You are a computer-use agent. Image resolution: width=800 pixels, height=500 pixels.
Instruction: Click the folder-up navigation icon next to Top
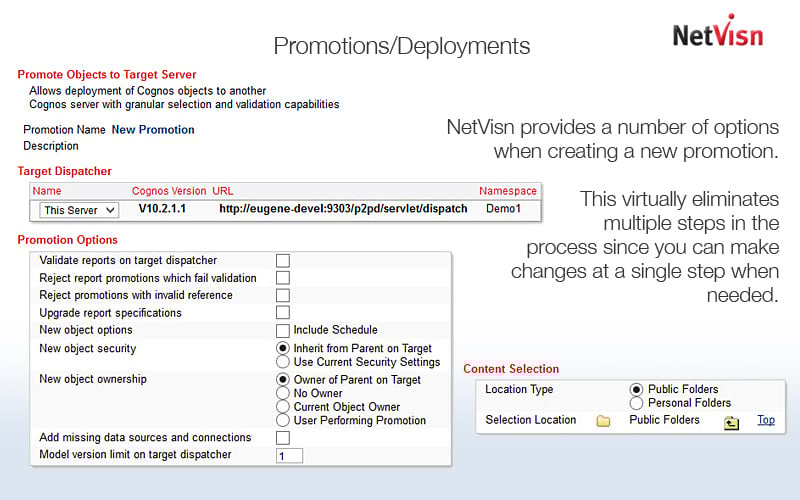731,422
